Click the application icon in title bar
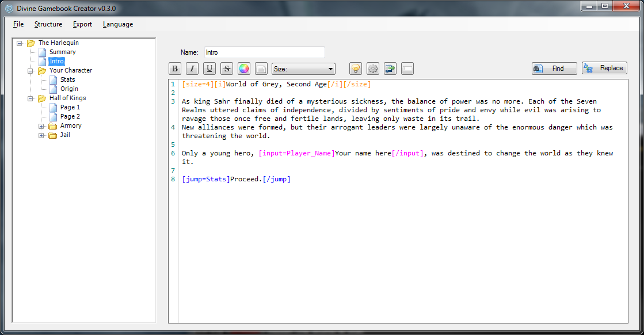644x335 pixels. 9,8
